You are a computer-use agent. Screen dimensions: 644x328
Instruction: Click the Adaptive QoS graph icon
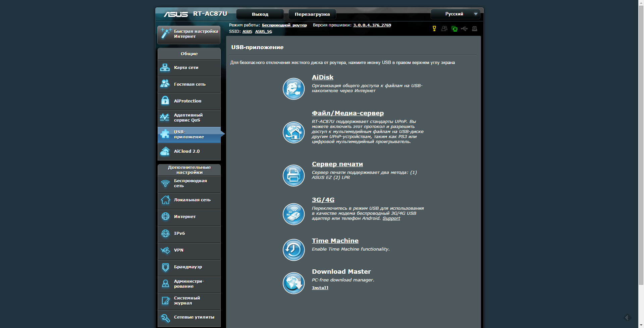point(165,117)
